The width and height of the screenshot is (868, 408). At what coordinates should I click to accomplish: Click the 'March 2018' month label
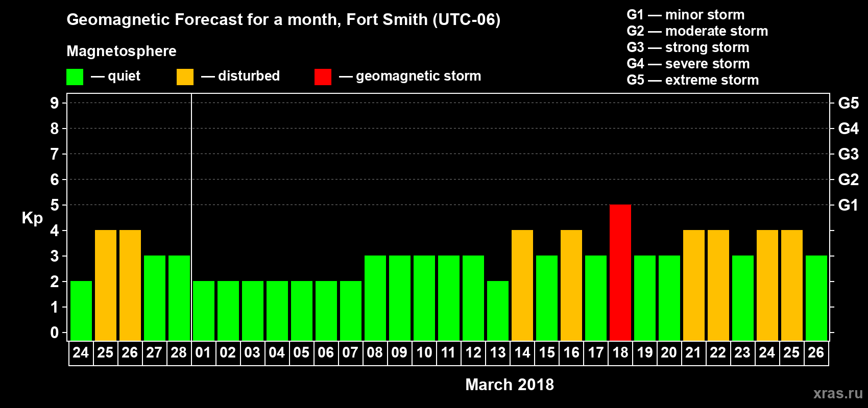(x=510, y=385)
